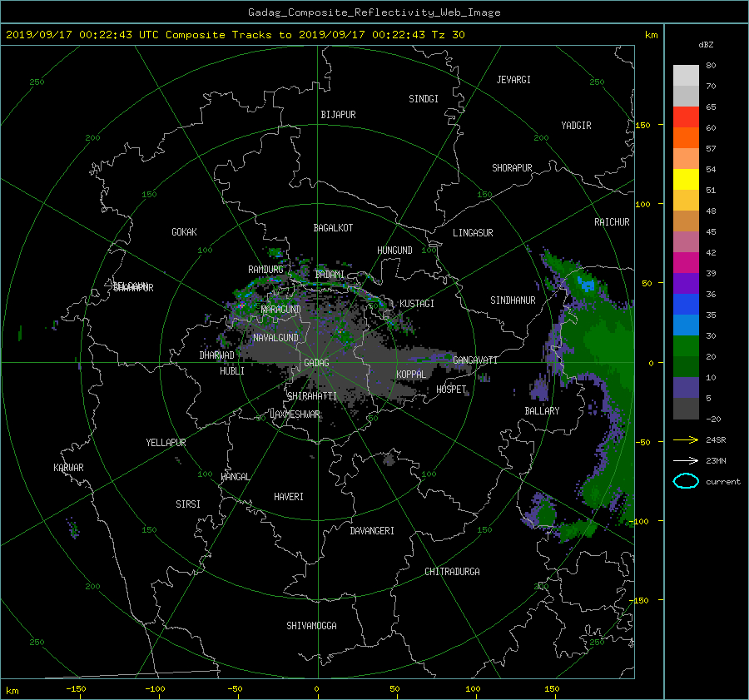Click the LINGASUR label

click(x=473, y=233)
